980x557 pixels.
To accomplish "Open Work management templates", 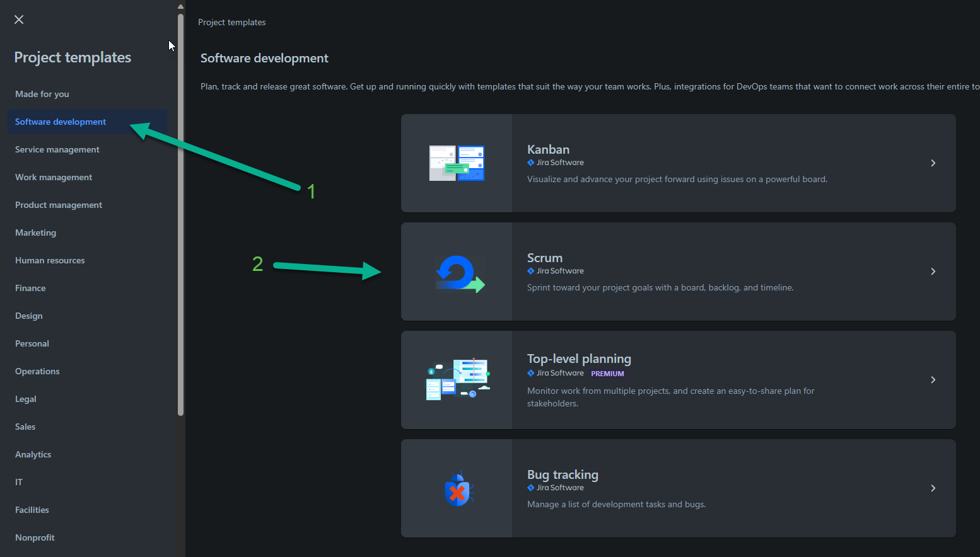I will [54, 177].
